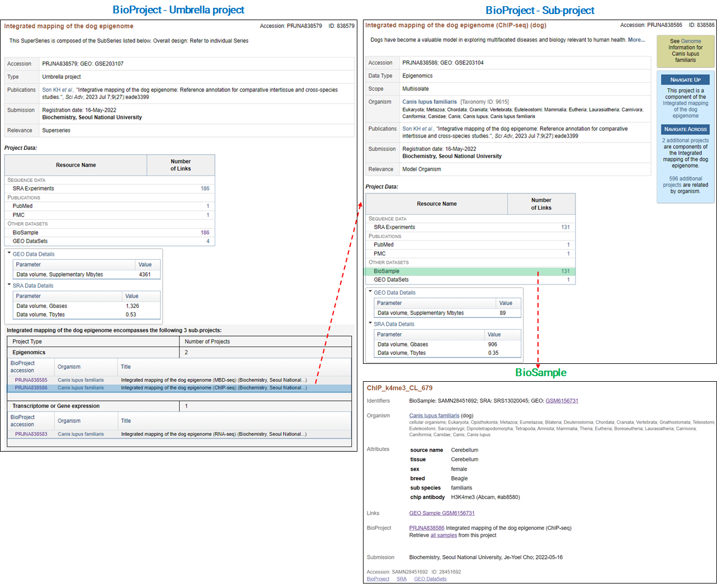Select the supplementary Mbytes value 4361
717x588 pixels.
(145, 275)
